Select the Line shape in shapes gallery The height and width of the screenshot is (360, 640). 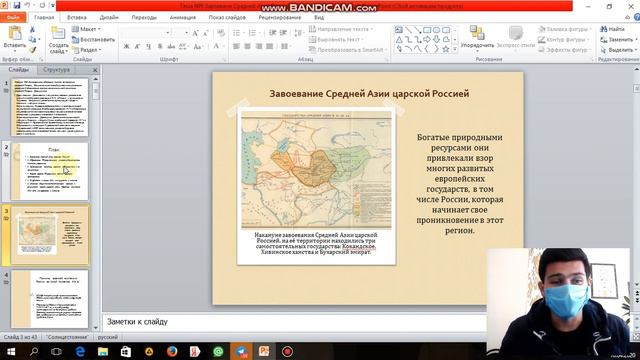tap(408, 30)
